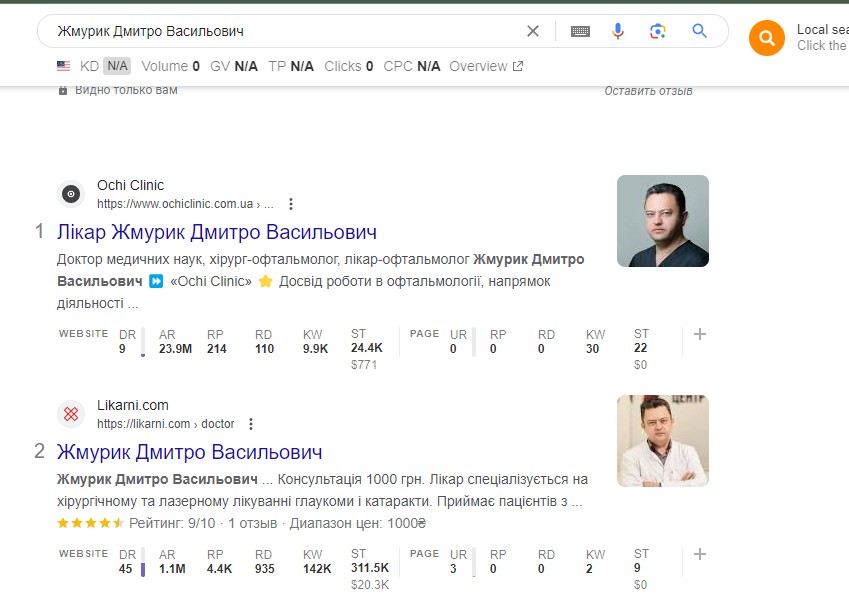The height and width of the screenshot is (612, 849).
Task: Click the blue magnifier search button
Action: tap(699, 31)
